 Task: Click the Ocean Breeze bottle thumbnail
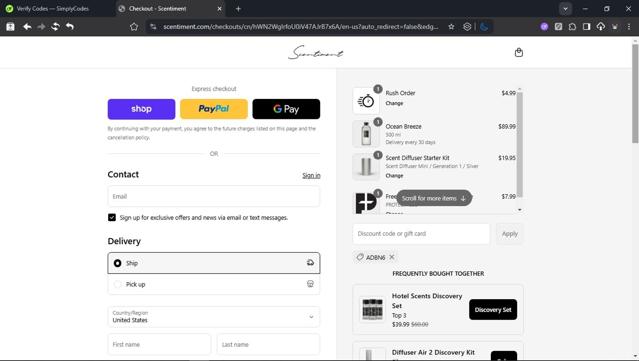(366, 133)
